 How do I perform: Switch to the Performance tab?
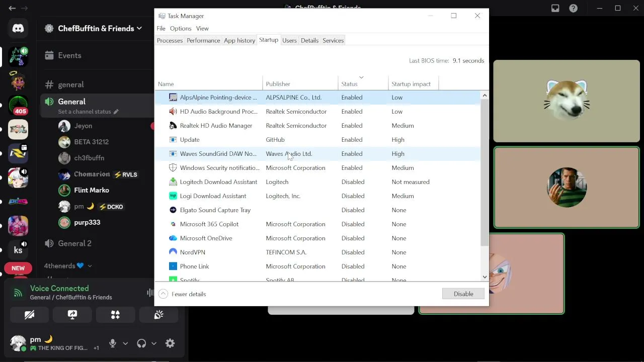click(203, 40)
